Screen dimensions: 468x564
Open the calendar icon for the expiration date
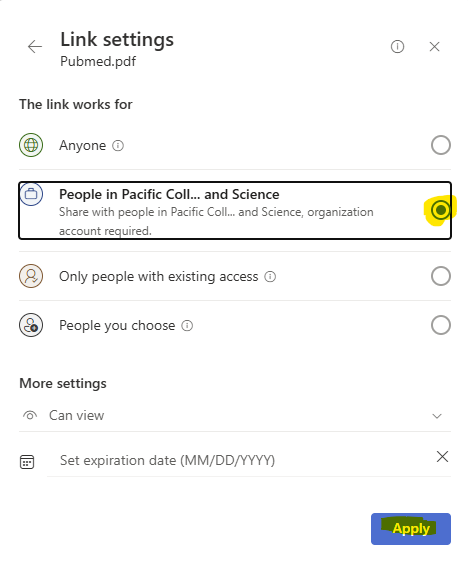[x=27, y=461]
